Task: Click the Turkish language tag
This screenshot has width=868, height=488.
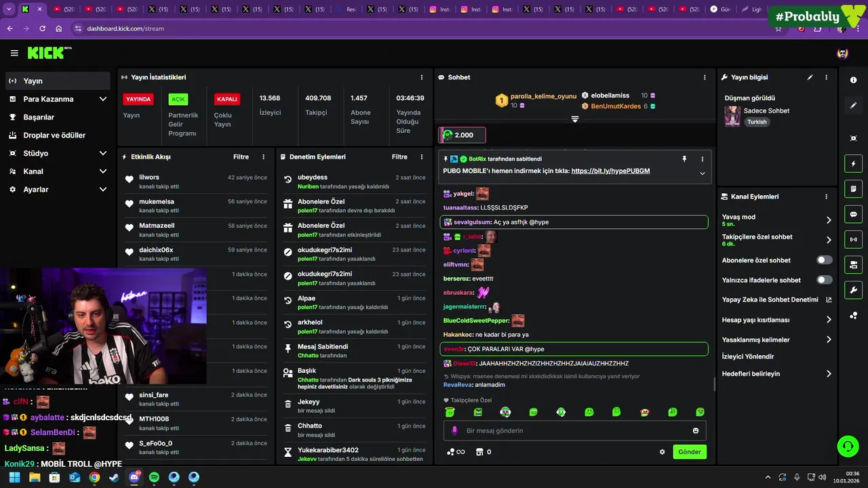Action: [x=757, y=122]
